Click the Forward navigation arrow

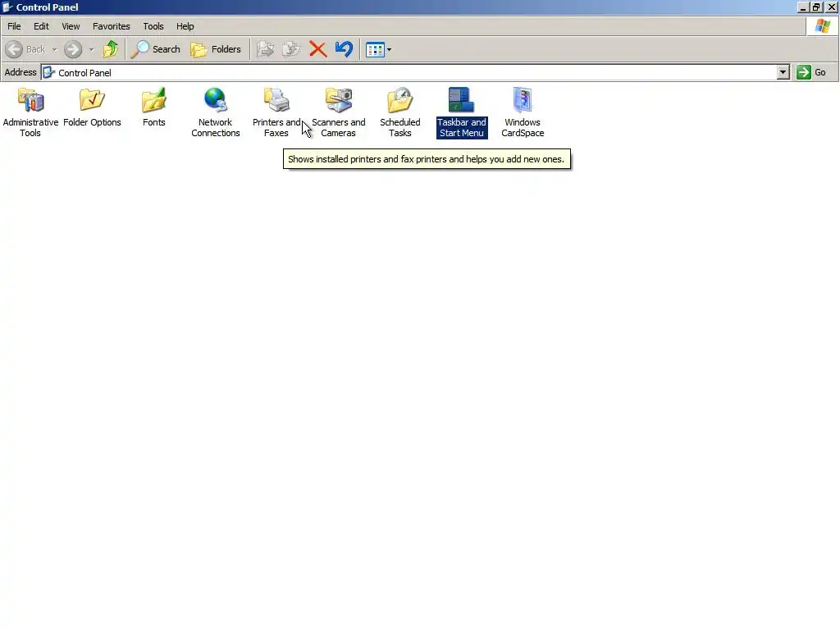coord(73,49)
